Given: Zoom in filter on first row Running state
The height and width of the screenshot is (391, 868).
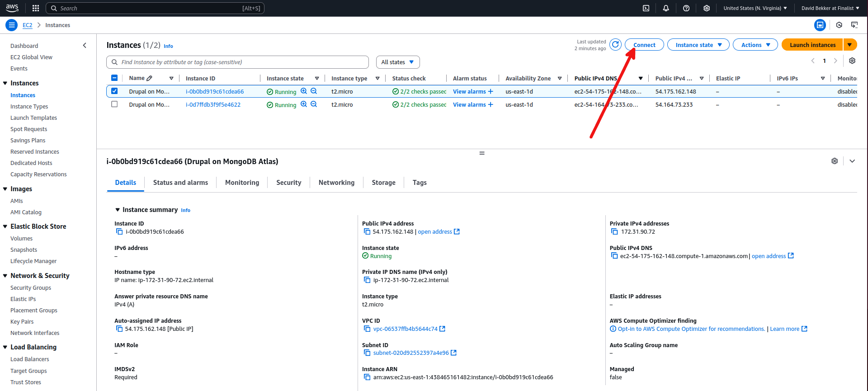Looking at the screenshot, I should point(304,91).
